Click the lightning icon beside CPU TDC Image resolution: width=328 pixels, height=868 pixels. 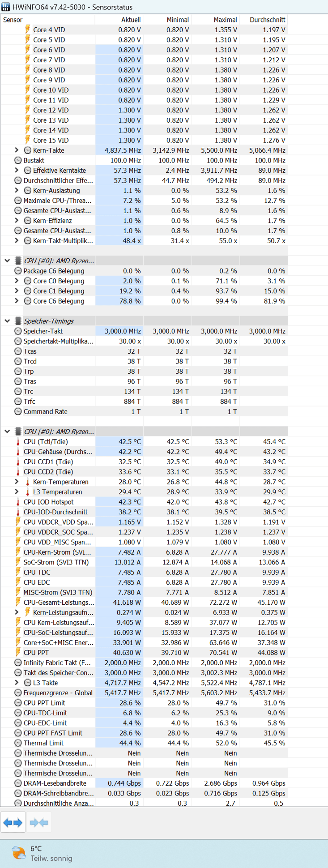pos(18,572)
